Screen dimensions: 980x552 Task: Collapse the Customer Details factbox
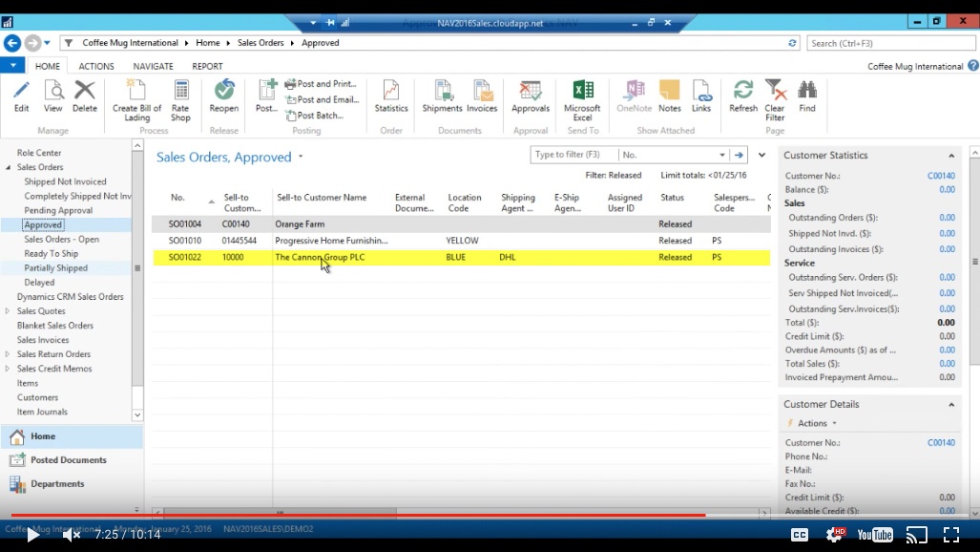[x=951, y=405]
